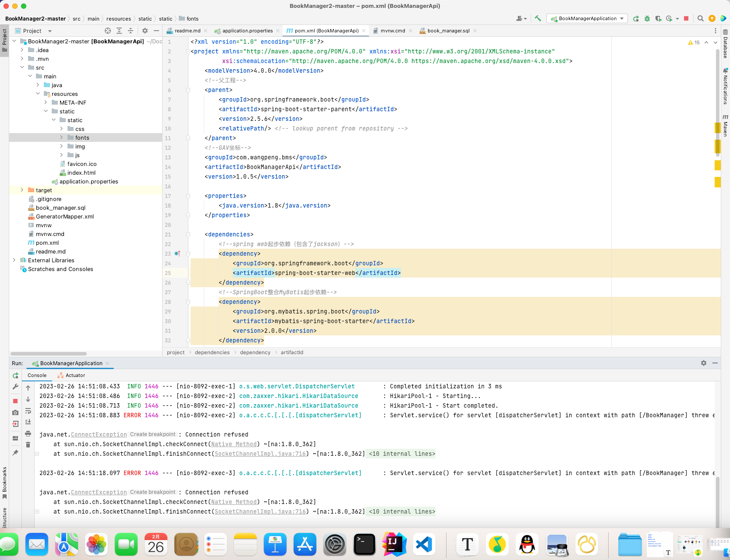
Task: Hide the Project panel
Action: tap(156, 31)
